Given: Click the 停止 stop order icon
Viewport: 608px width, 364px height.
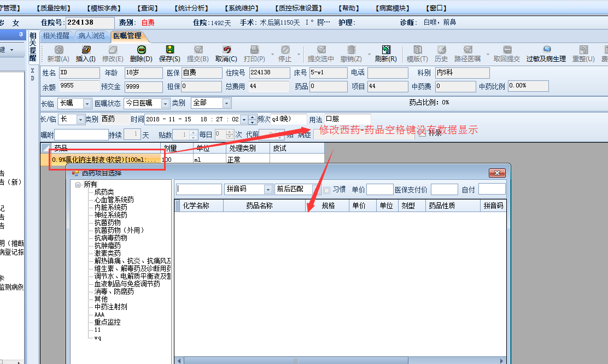Looking at the screenshot, I should 285,50.
